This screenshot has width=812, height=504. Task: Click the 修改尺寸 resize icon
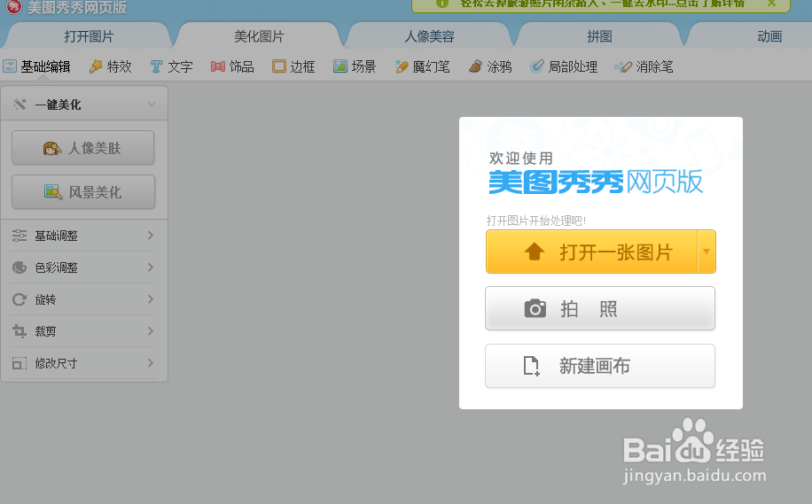[20, 363]
